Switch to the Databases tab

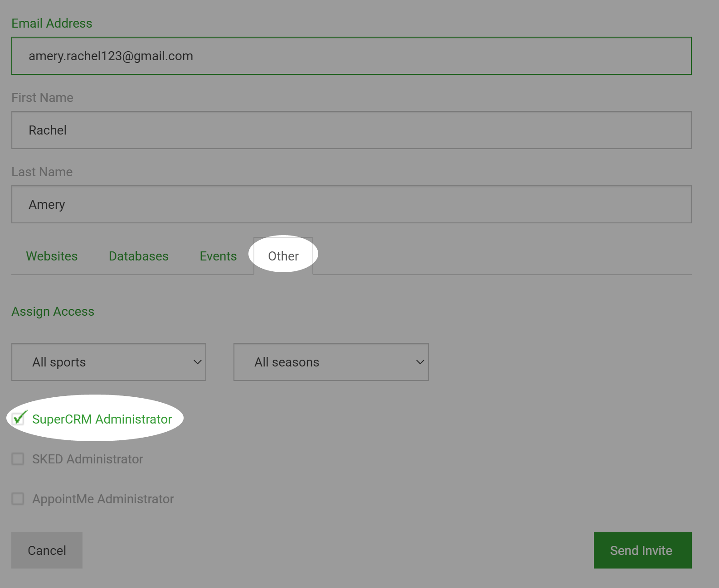point(139,256)
